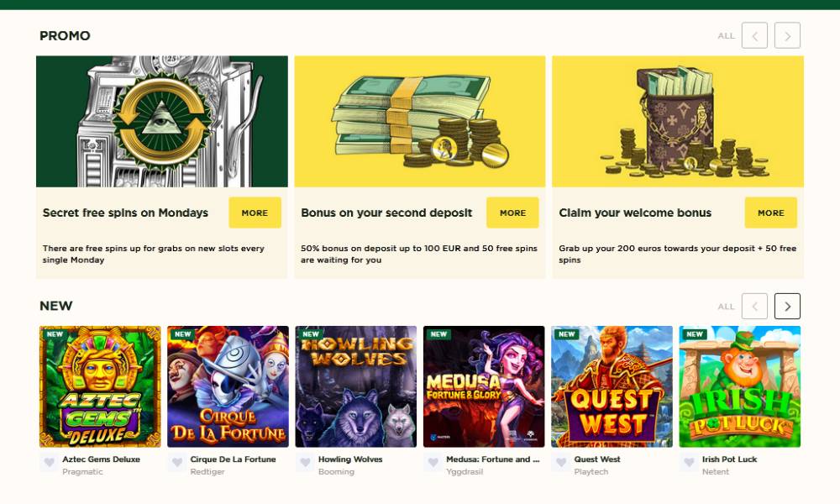Move New games carousel to previous

click(754, 307)
